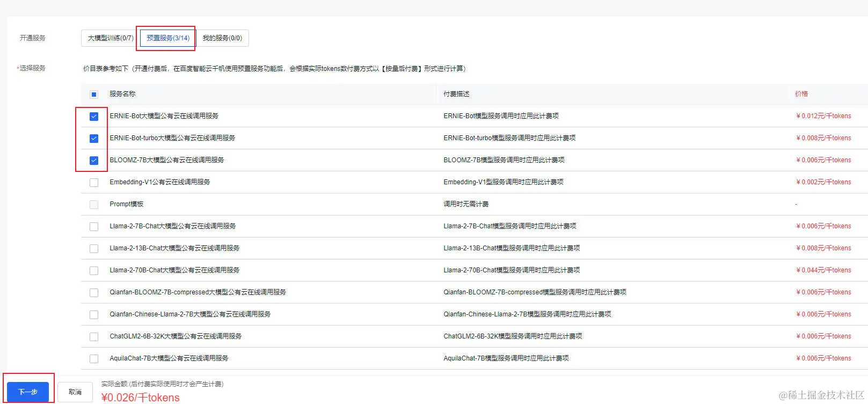The width and height of the screenshot is (868, 404).
Task: Click Llama-2-70B-Chat price ¥0.044元/千tokens
Action: 823,270
